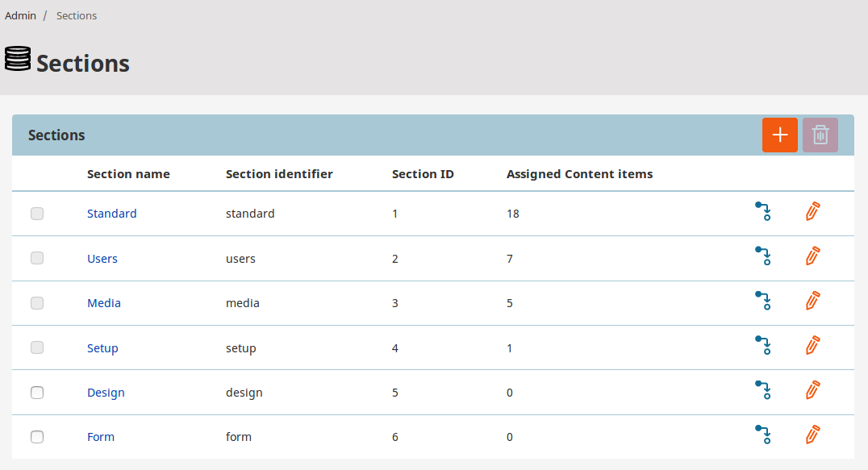Tick the checkbox beside Form section
This screenshot has width=868, height=470.
point(36,436)
